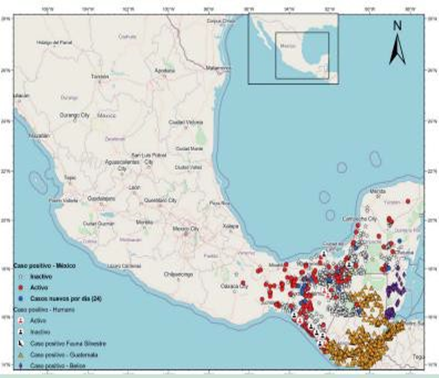Screen dimensions: 439x378
Task: Open the inset overview map of Mexico
Action: pos(293,48)
